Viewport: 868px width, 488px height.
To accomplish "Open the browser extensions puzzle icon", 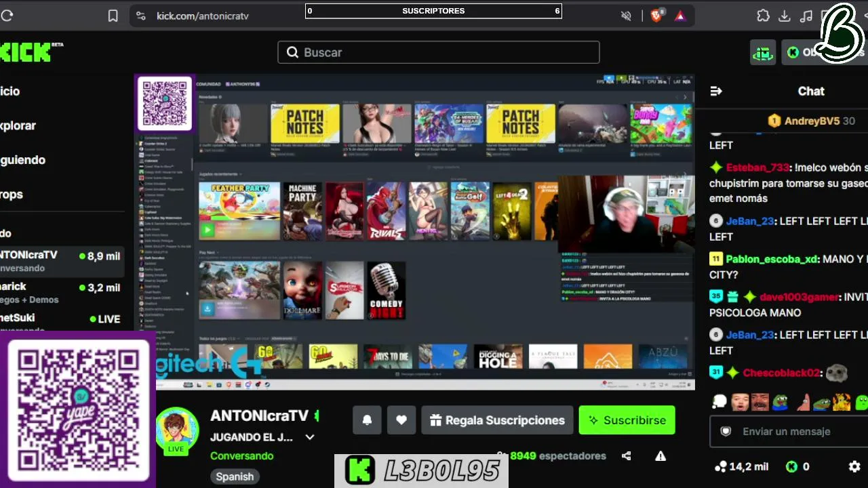I will click(763, 16).
